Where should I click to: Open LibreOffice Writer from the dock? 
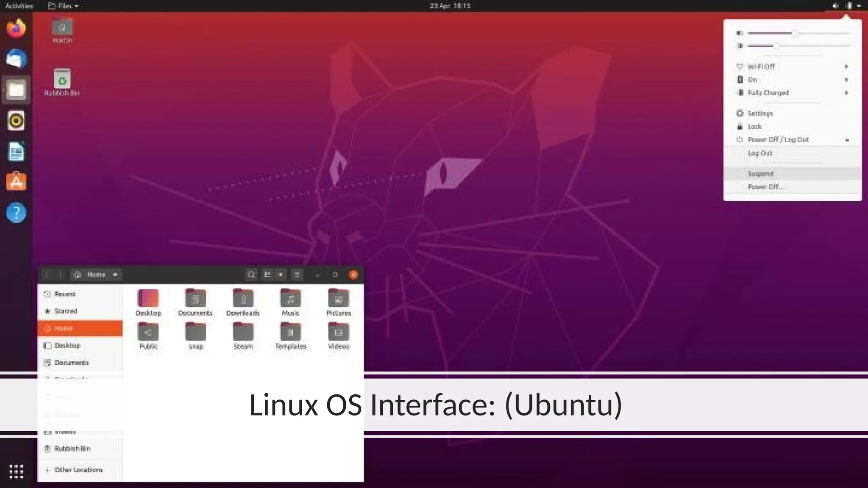point(16,151)
